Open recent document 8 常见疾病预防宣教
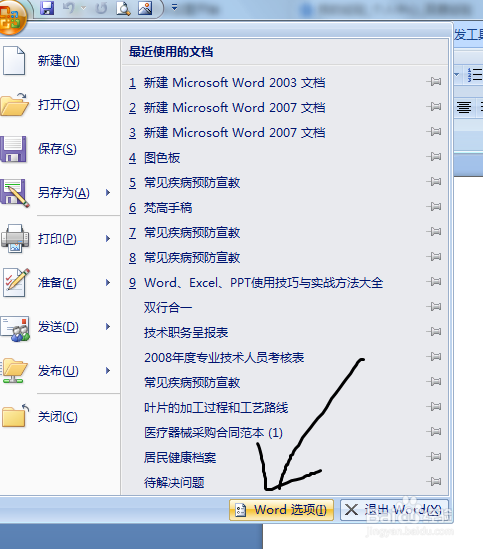This screenshot has width=483, height=549. (285, 258)
